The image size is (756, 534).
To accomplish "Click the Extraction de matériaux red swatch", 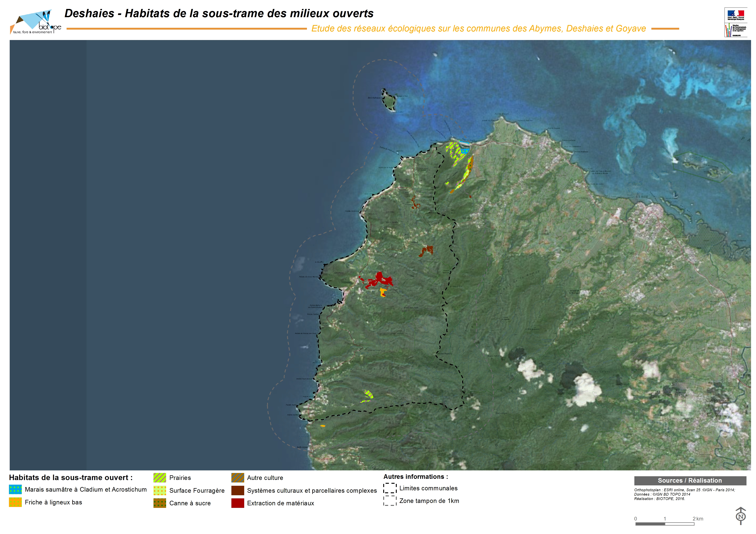I will coord(238,503).
